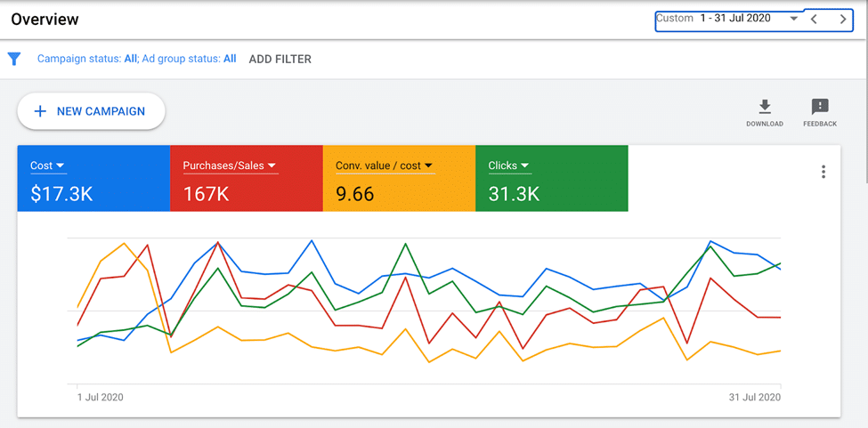
Task: Click ADD FILTER
Action: tap(280, 59)
